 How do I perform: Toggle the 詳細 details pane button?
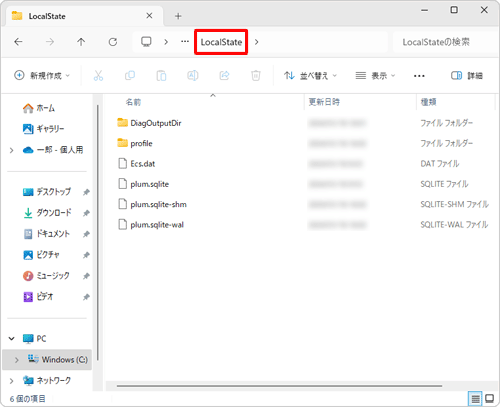pyautogui.click(x=467, y=76)
